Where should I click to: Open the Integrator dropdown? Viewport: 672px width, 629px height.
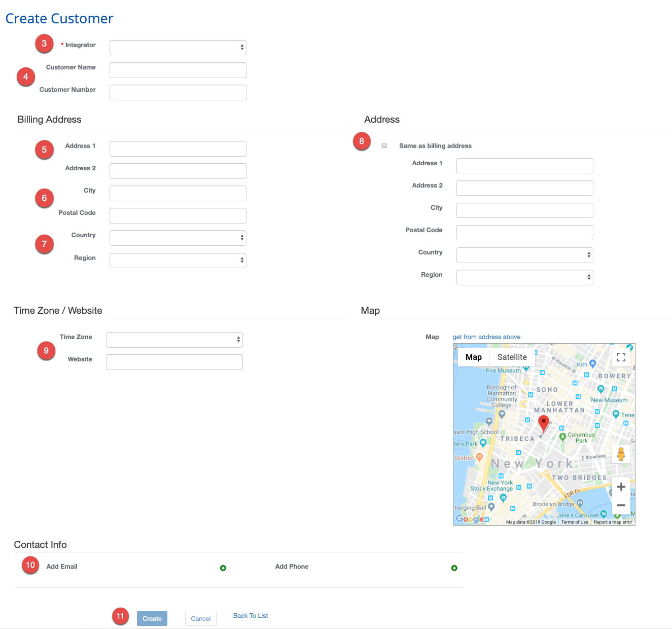click(177, 47)
